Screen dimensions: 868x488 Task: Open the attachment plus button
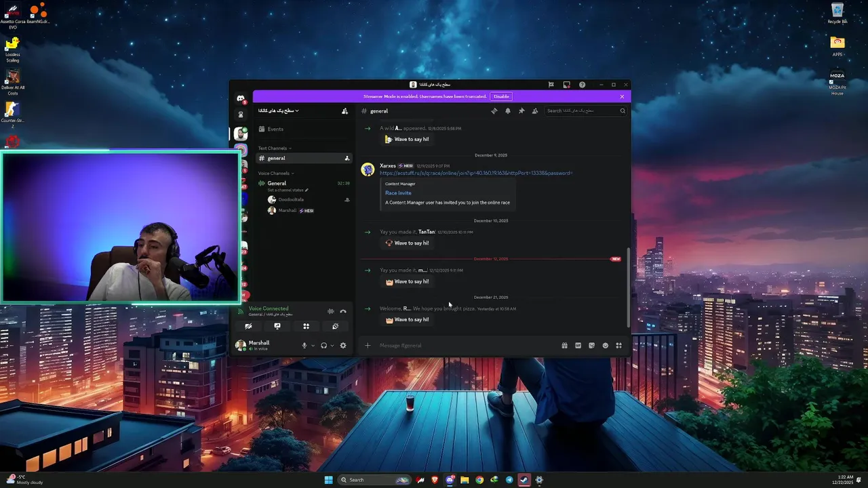[368, 346]
